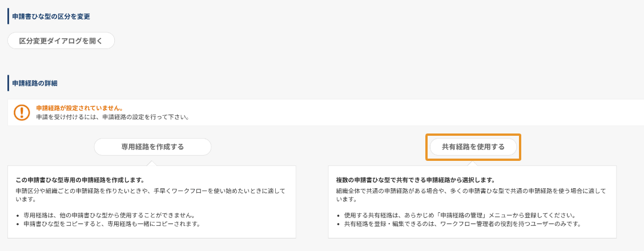Click the bold 複数の申請書ひな型で共有できる申請経路から選択します title
This screenshot has width=644, height=251.
coord(415,180)
